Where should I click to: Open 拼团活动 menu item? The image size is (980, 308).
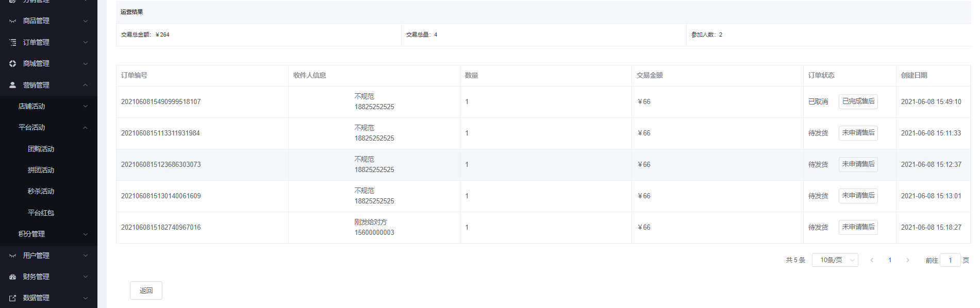pos(41,170)
